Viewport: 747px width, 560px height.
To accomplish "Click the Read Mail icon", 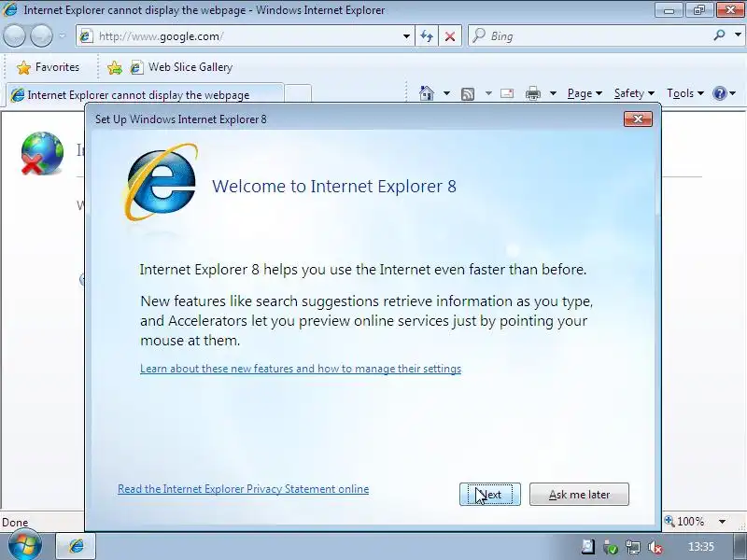I will tap(507, 93).
